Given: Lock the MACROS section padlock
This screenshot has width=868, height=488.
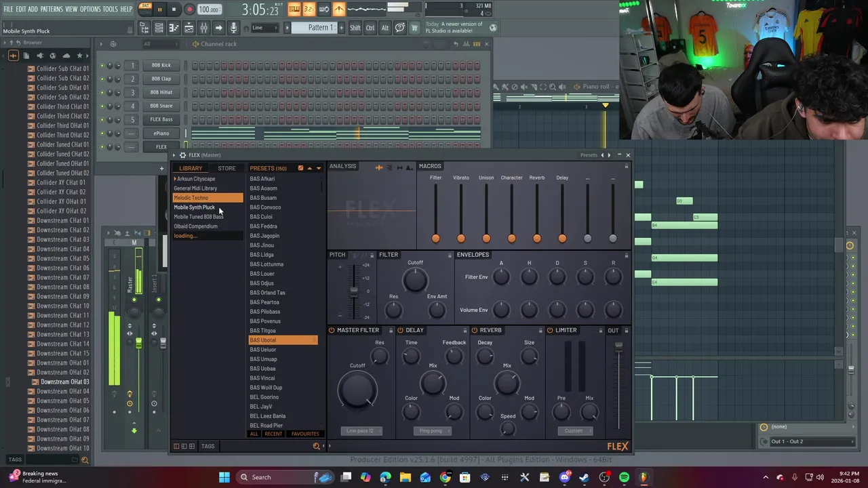Looking at the screenshot, I should click(x=627, y=166).
